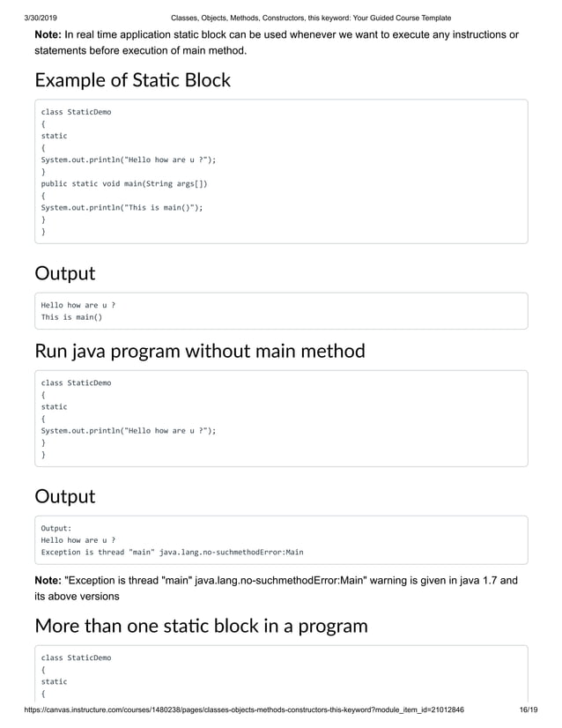Click 'Run java program without main method' heading
The width and height of the screenshot is (562, 728).
click(x=199, y=351)
